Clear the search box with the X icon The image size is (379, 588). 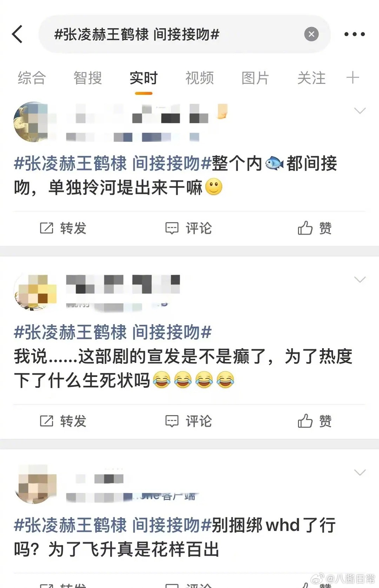point(311,34)
